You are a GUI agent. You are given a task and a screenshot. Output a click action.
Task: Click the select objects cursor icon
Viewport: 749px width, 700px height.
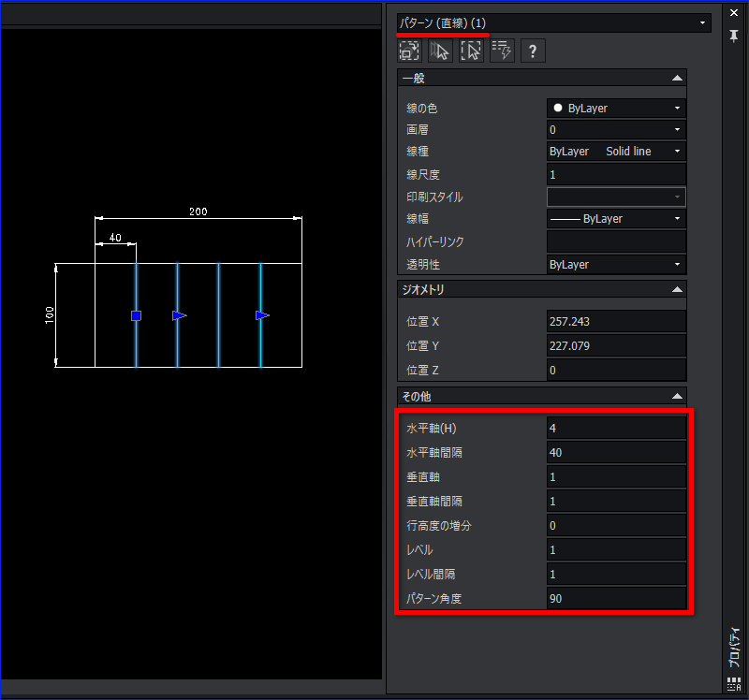coord(440,51)
